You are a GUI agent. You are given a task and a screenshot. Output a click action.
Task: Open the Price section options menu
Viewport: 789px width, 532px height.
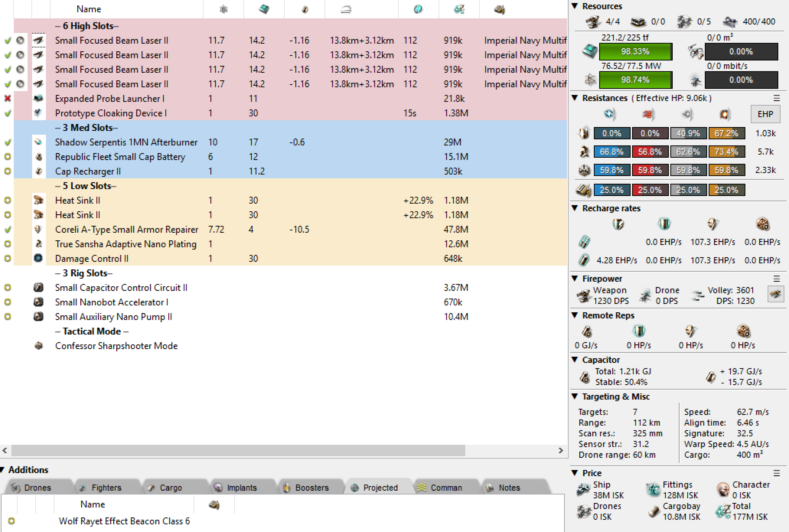tap(776, 473)
